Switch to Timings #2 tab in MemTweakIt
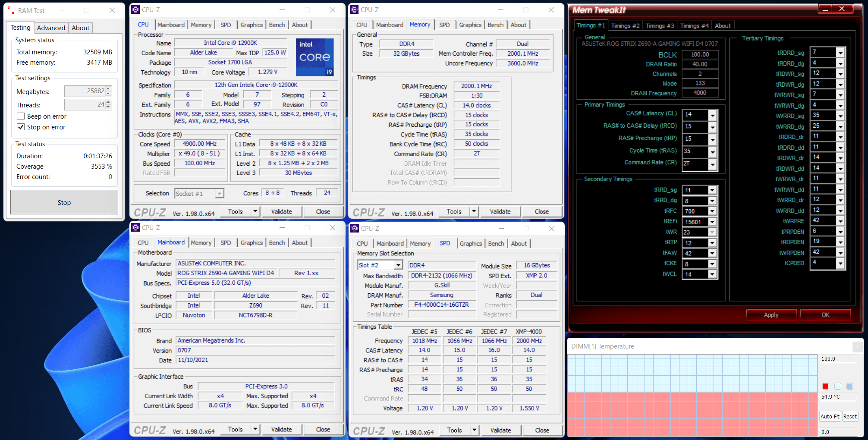868x440 pixels. tap(625, 26)
